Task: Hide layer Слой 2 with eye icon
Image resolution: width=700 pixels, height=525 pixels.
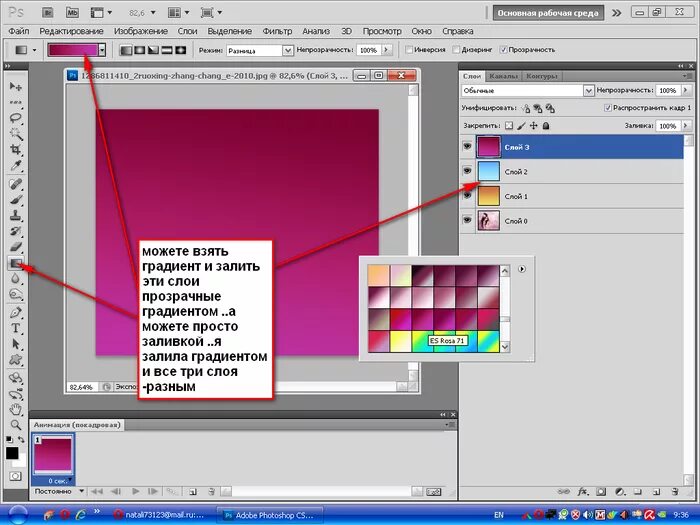Action: click(467, 171)
